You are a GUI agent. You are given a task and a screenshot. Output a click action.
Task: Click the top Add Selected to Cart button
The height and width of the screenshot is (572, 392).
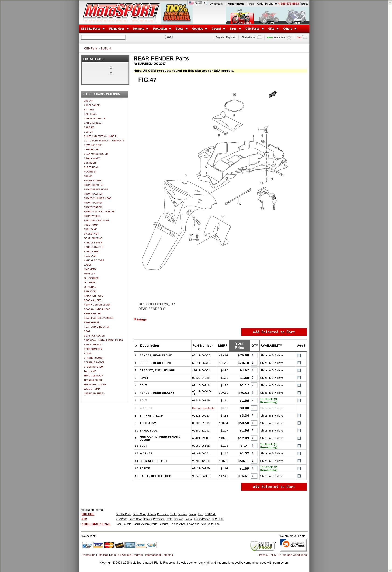[x=274, y=332]
